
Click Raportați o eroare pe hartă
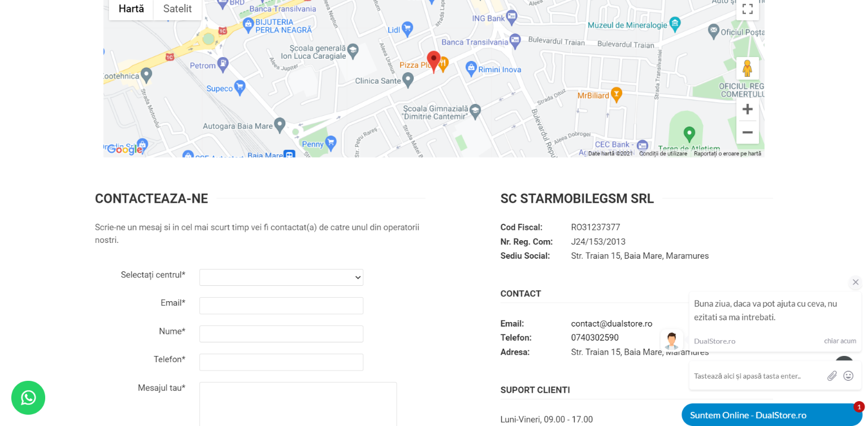[727, 154]
